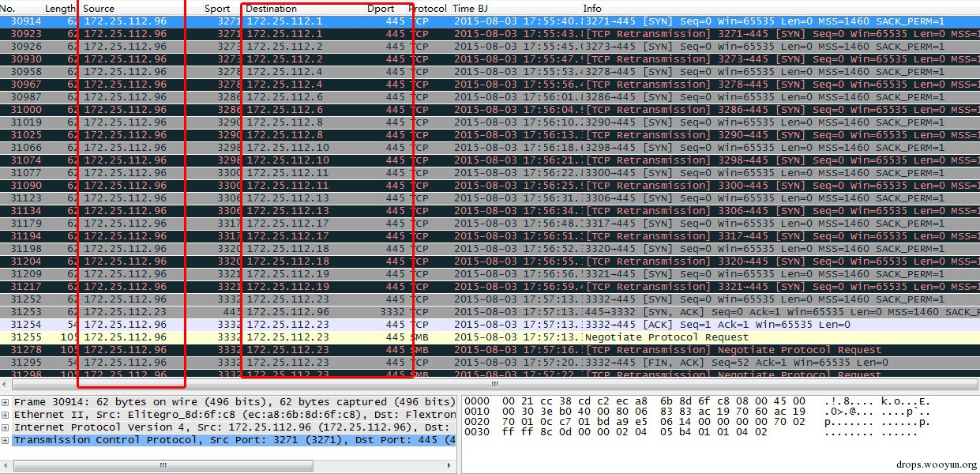
Task: Select the SYN, ACK packet 31253
Action: click(x=490, y=312)
